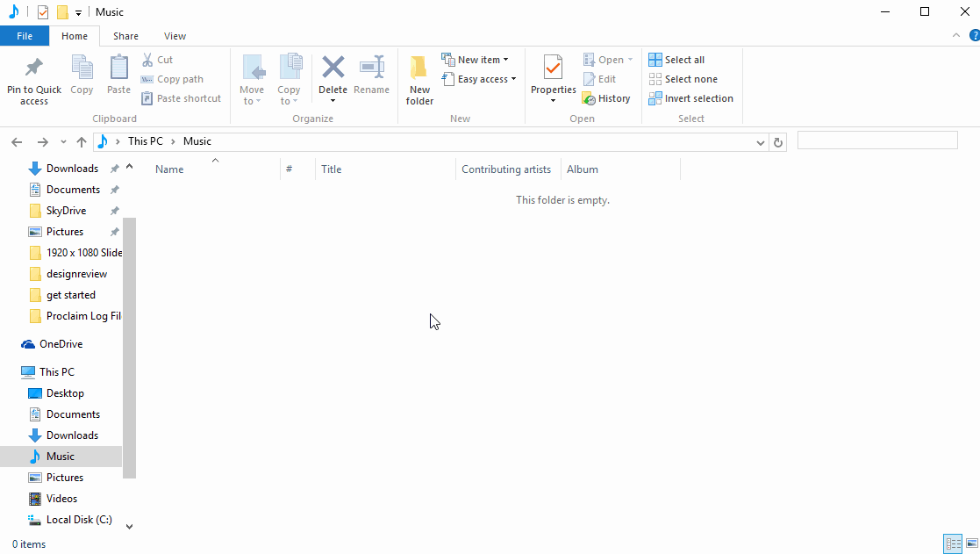Switch to the View ribbon tab
The width and height of the screenshot is (980, 554).
175,36
